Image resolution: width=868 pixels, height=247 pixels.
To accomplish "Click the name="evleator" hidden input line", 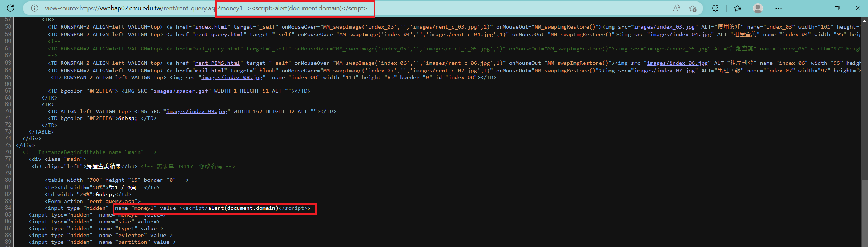I will (x=101, y=235).
